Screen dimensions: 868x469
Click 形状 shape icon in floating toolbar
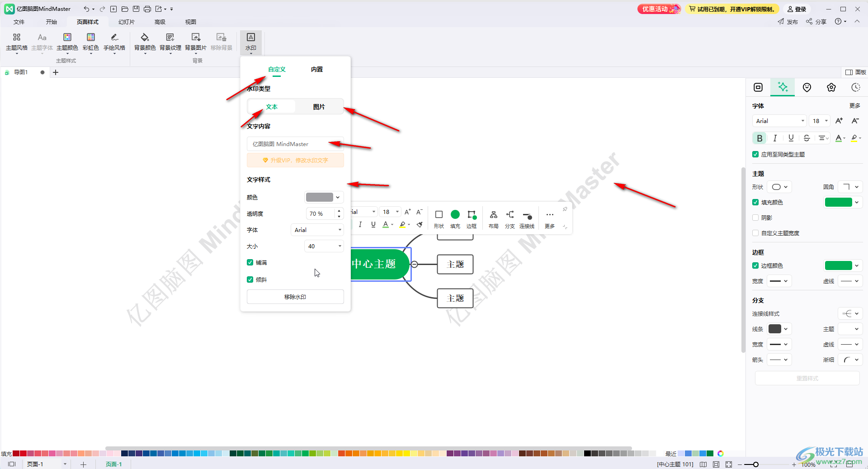click(439, 219)
